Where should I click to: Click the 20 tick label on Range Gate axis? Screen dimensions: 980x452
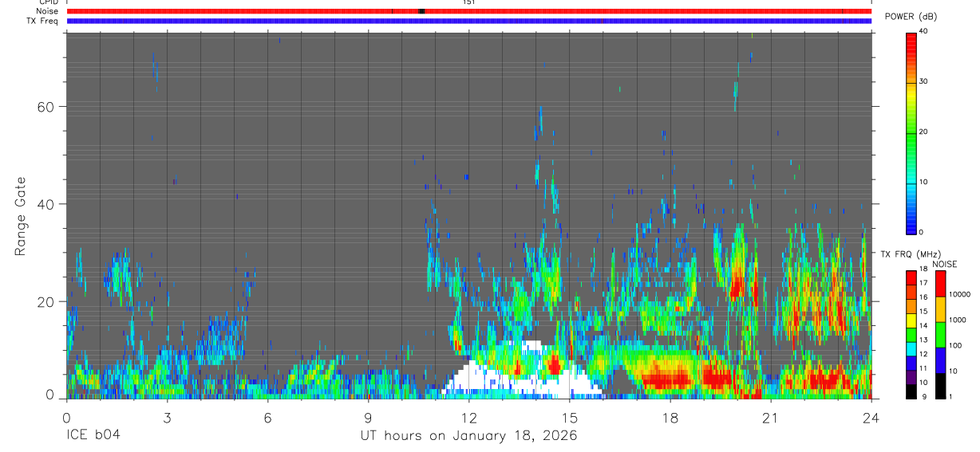(x=45, y=301)
